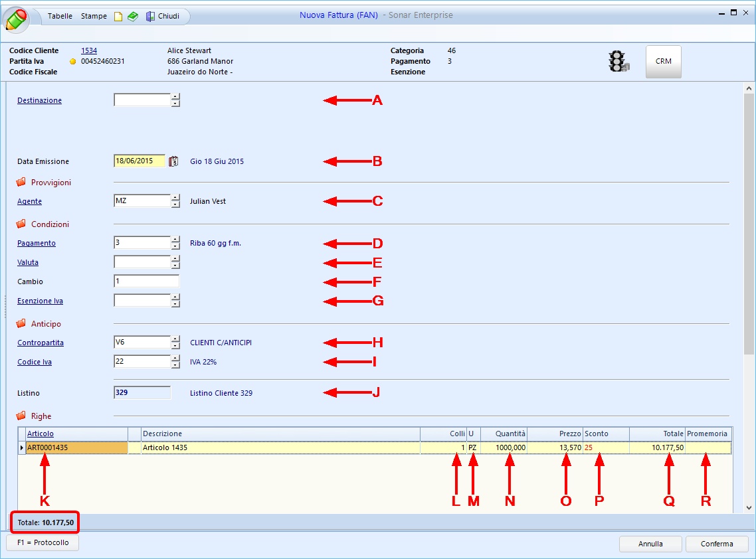
Task: Open the Valuta field spinner
Action: tap(175, 262)
